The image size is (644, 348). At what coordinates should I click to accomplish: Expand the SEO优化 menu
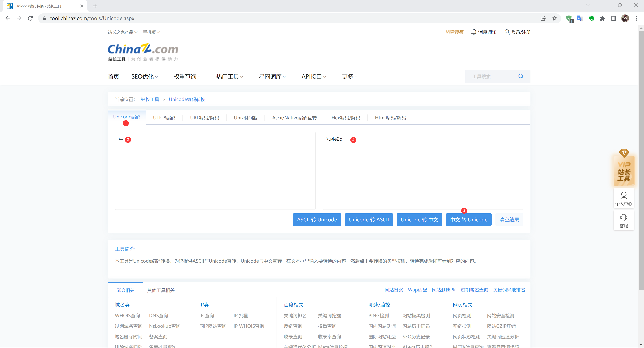coord(145,76)
